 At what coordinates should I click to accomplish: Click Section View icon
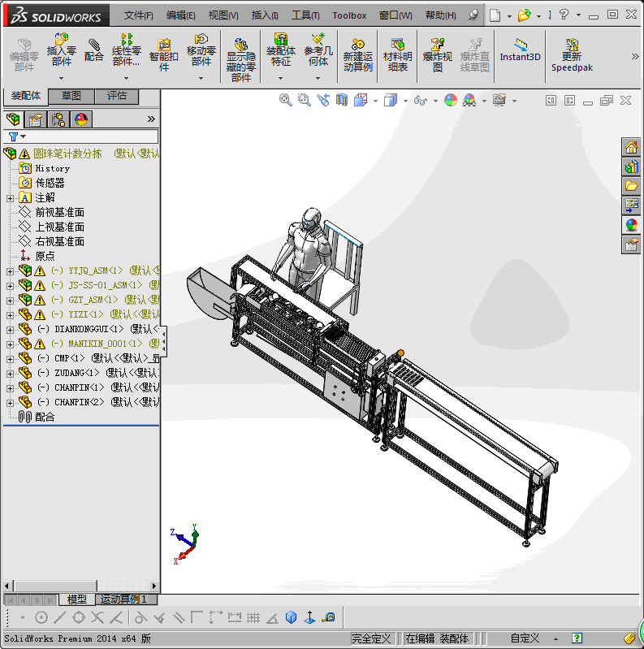point(342,100)
